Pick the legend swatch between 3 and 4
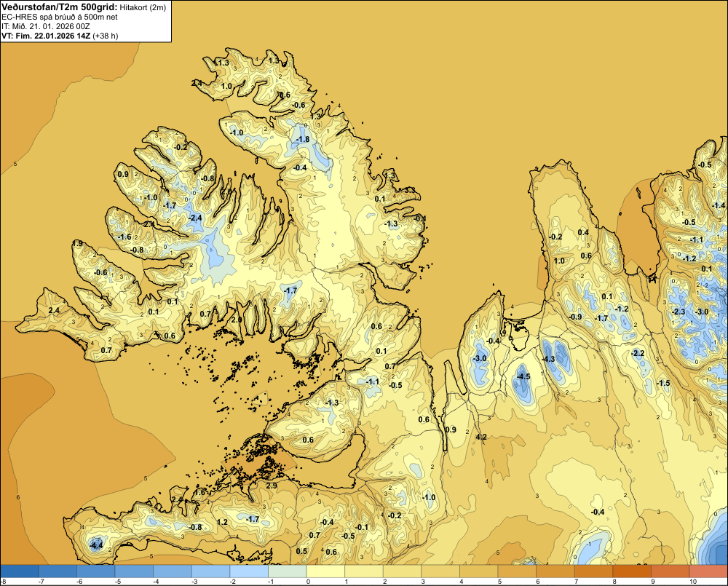 tap(440, 571)
